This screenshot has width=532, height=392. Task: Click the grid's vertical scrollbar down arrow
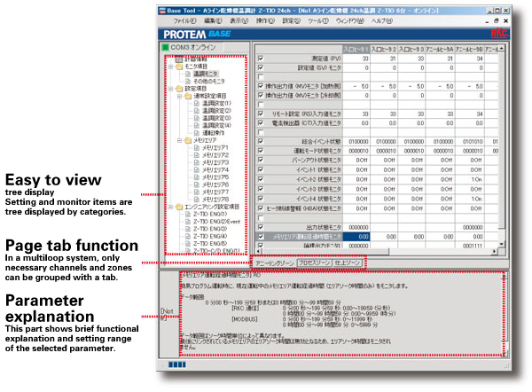point(502,244)
